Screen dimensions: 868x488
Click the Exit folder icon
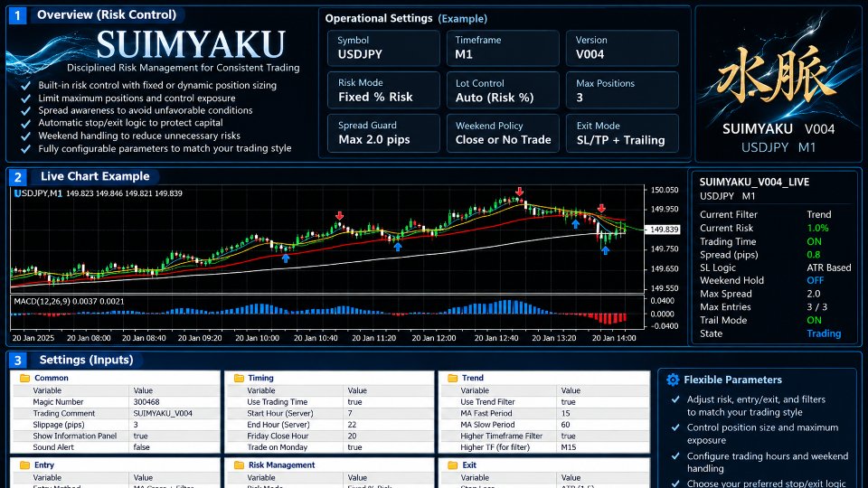pyautogui.click(x=452, y=465)
